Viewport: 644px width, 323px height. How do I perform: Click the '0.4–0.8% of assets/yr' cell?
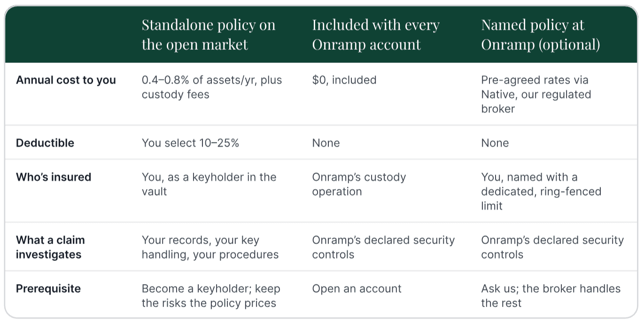(x=212, y=87)
